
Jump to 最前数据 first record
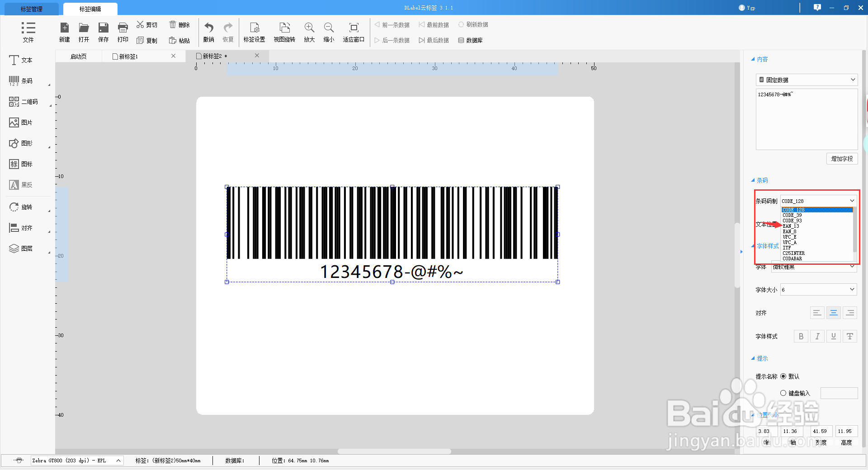434,25
